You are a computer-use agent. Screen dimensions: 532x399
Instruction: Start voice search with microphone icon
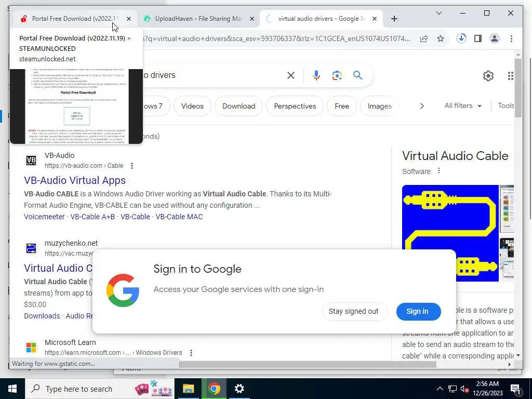pos(316,75)
